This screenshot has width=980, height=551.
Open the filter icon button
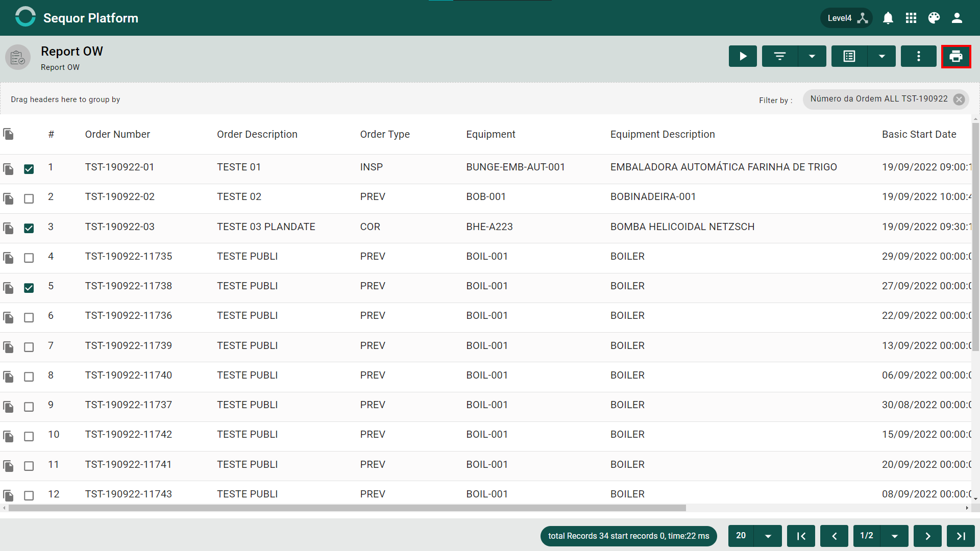point(779,56)
